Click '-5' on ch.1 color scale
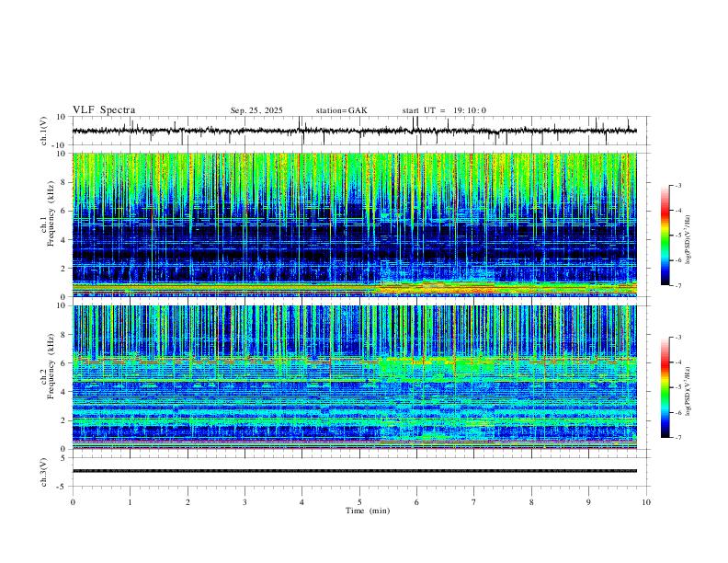The width and height of the screenshot is (728, 563). point(677,236)
